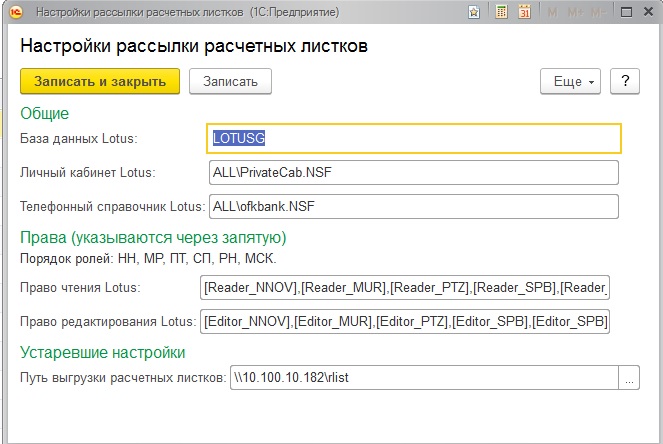Select the 'Телефонный справочник Lotus' field
This screenshot has height=444, width=663.
pyautogui.click(x=414, y=206)
